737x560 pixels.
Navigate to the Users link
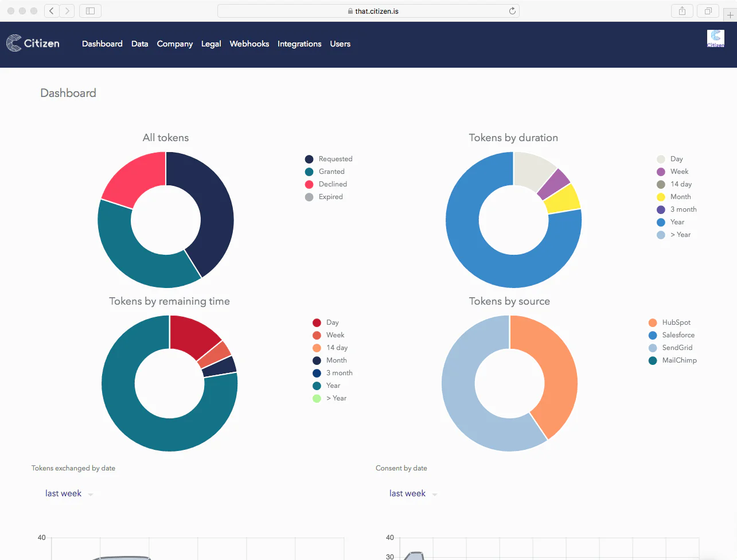340,44
